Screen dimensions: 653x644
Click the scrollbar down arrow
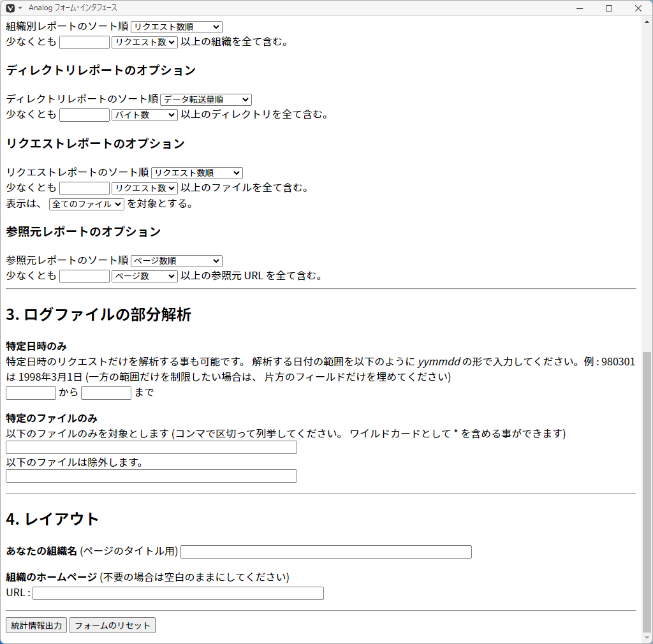click(x=647, y=638)
